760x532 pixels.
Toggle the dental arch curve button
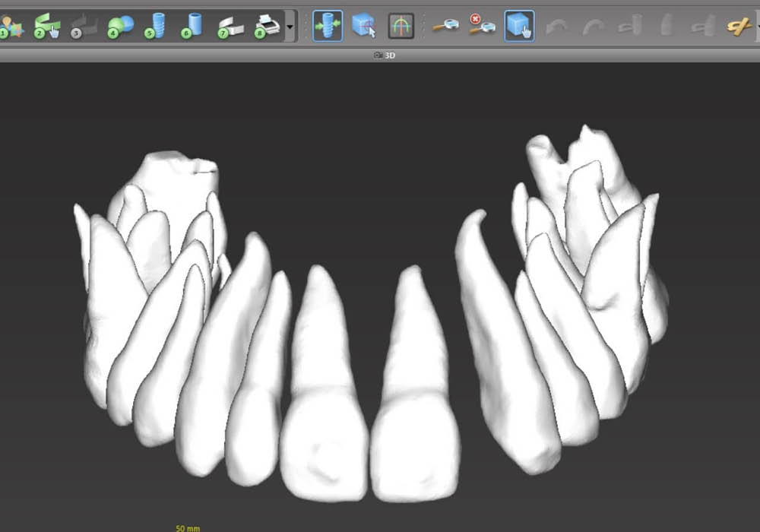401,26
